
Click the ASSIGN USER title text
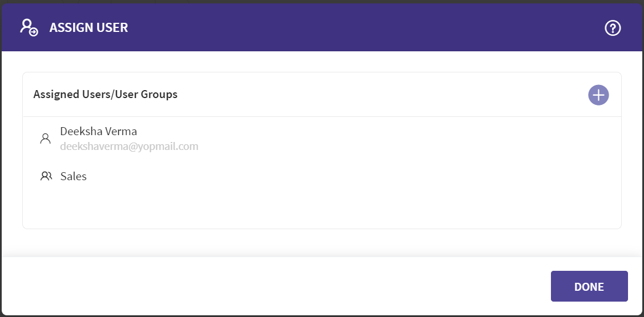88,27
